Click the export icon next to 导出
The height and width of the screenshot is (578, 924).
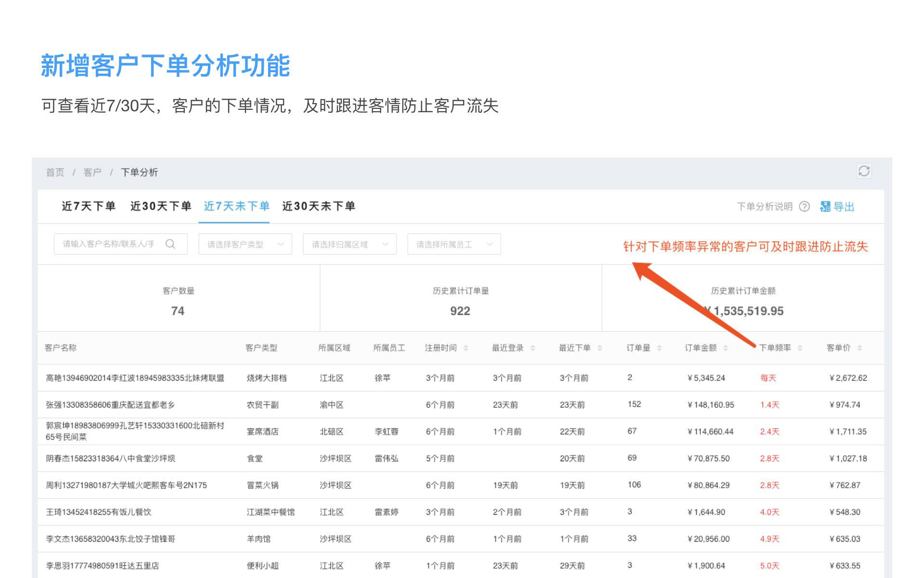click(825, 207)
